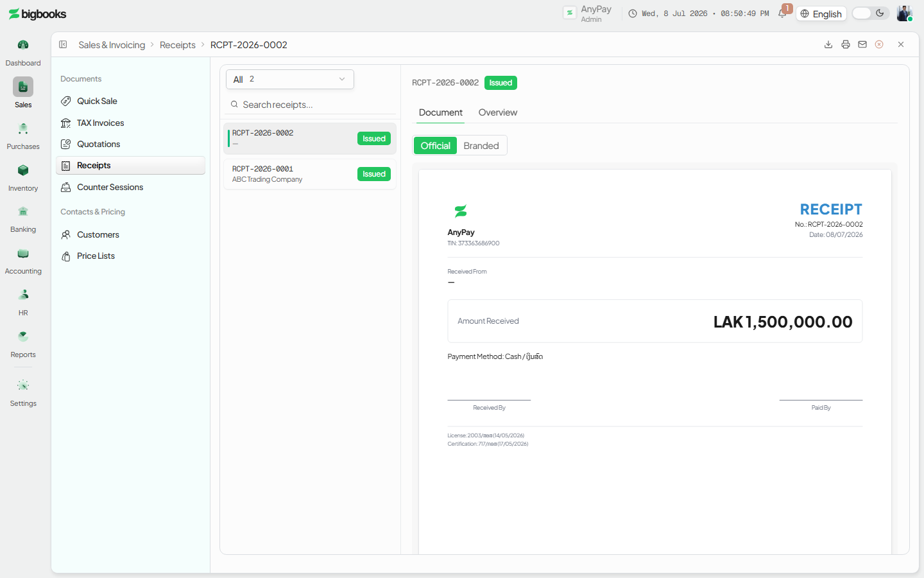Image resolution: width=924 pixels, height=578 pixels.
Task: Open notifications bell
Action: tap(782, 13)
